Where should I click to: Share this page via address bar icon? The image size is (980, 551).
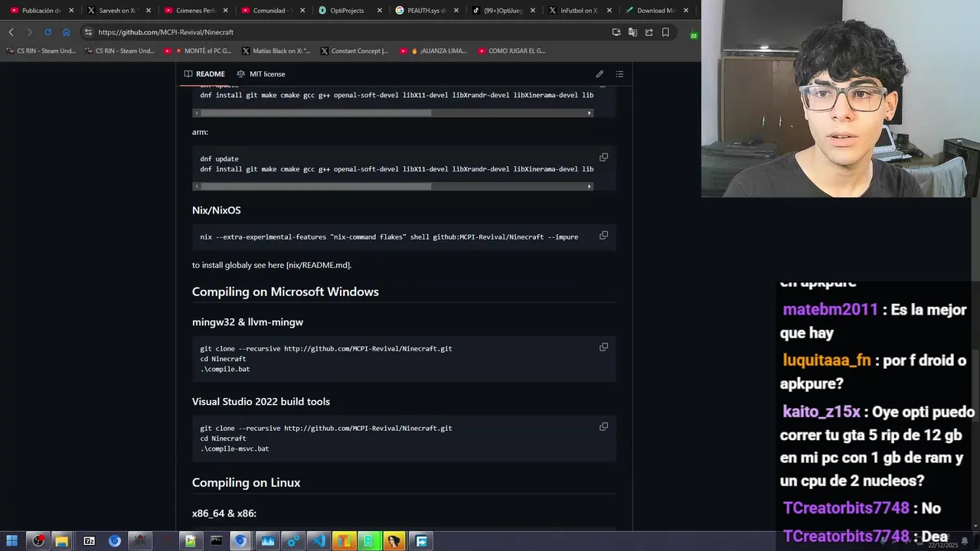649,32
